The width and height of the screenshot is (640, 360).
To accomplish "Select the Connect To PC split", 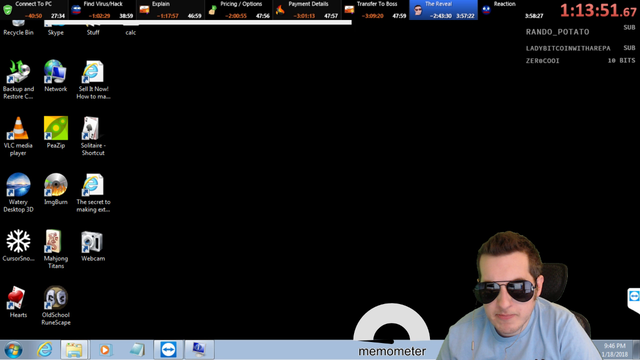I will pos(34,10).
